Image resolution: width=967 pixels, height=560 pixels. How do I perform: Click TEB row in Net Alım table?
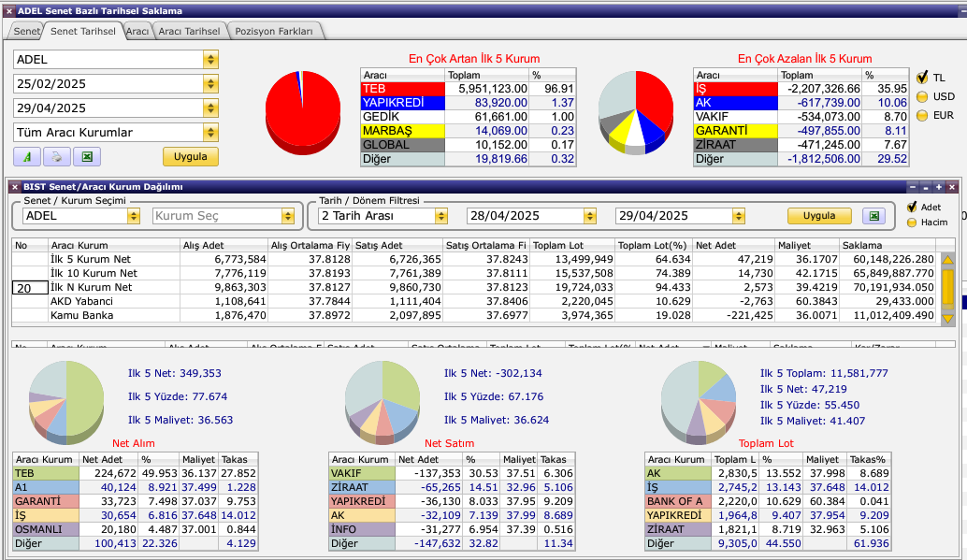136,474
